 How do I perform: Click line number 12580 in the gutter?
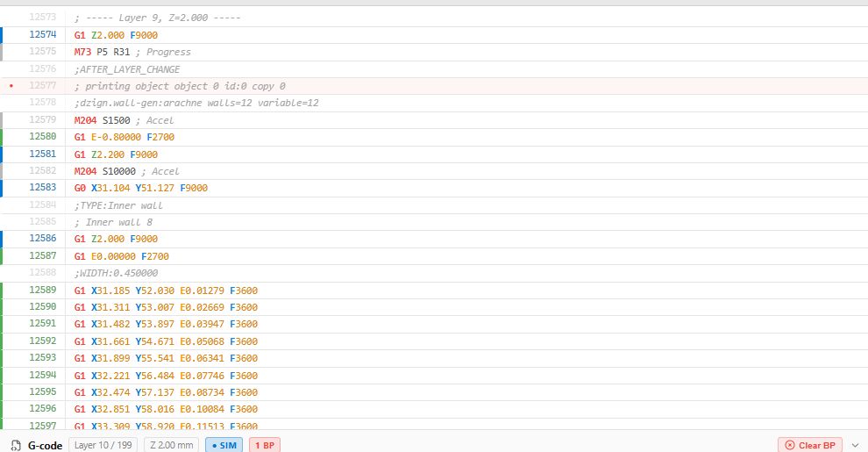tap(43, 136)
